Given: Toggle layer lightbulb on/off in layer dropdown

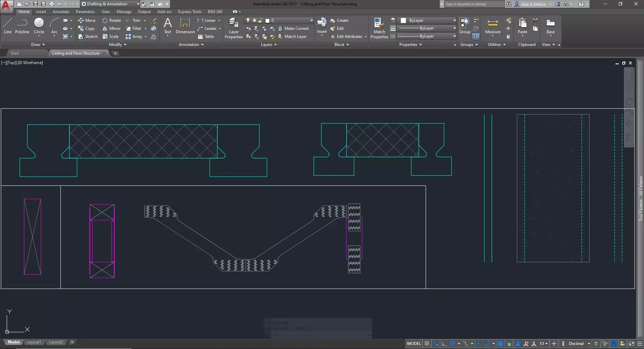Looking at the screenshot, I should coord(248,20).
